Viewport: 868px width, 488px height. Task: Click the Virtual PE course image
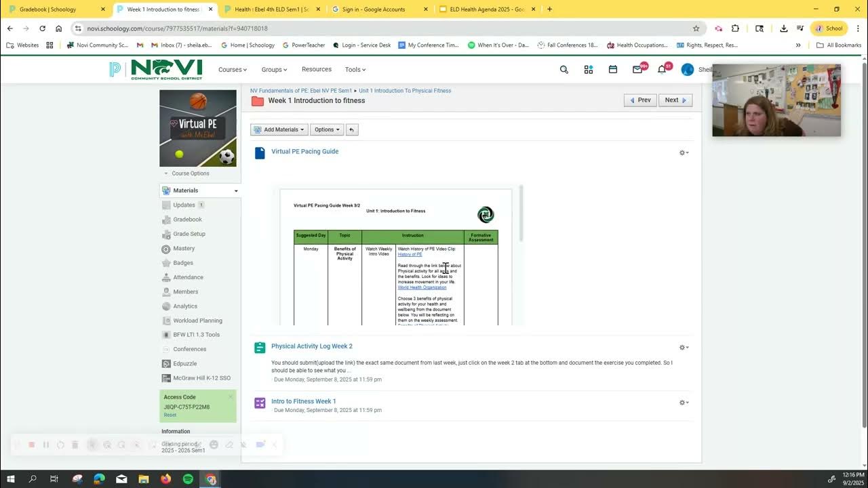tap(198, 128)
